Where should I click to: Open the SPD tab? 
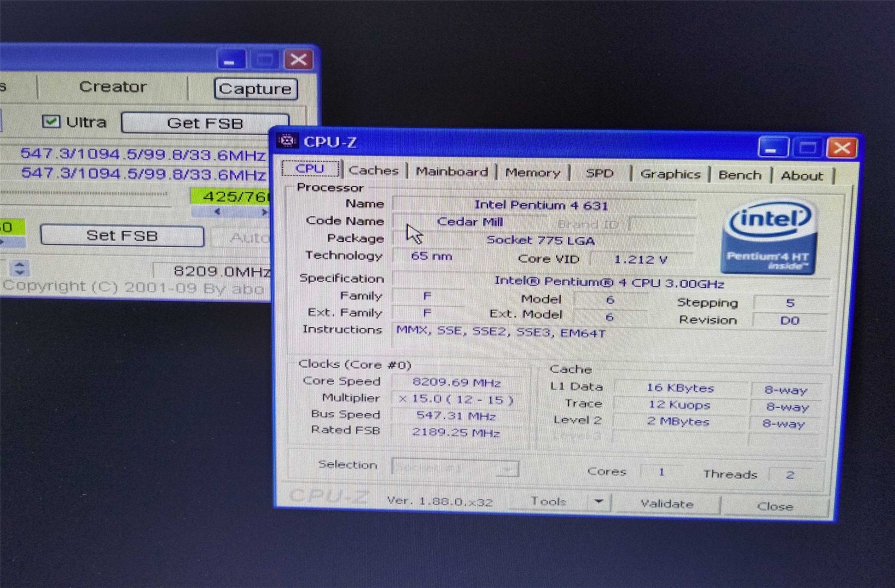599,173
